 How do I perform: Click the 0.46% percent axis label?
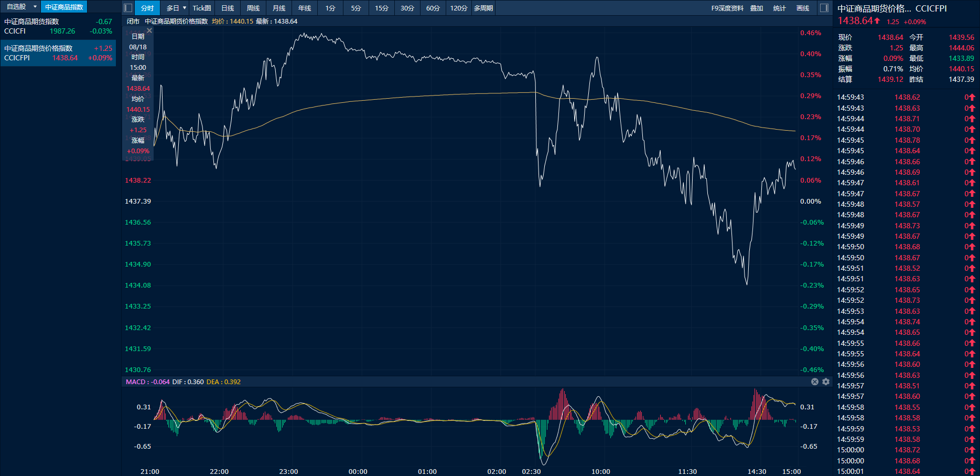click(x=811, y=33)
